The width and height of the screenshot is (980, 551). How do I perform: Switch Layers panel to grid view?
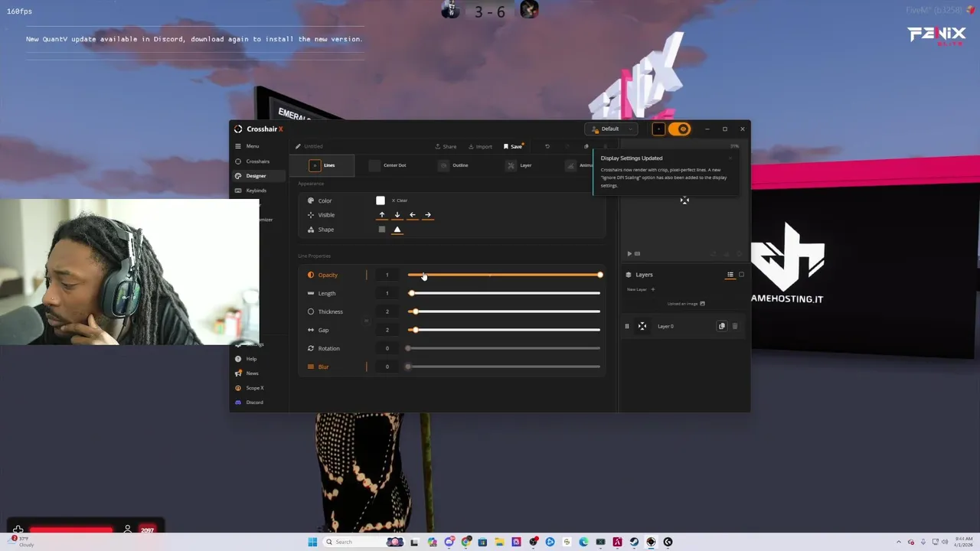click(x=741, y=275)
